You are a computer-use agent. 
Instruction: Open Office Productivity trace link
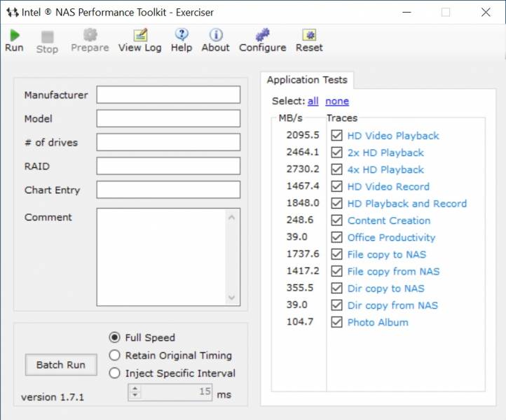click(392, 237)
